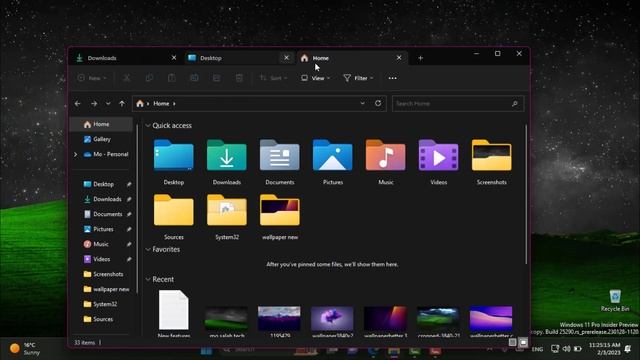This screenshot has width=640, height=360.
Task: Open Recycle Bin on the desktop
Action: [x=615, y=300]
